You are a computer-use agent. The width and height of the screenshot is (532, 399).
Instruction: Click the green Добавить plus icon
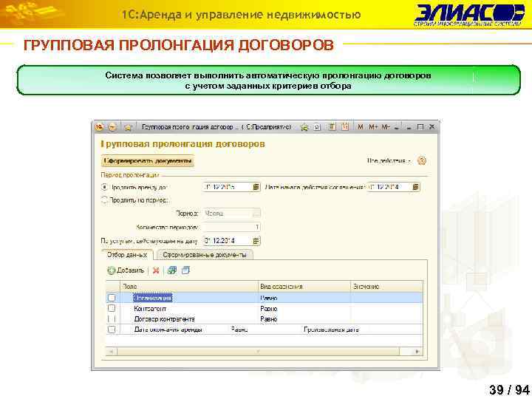[x=112, y=270]
